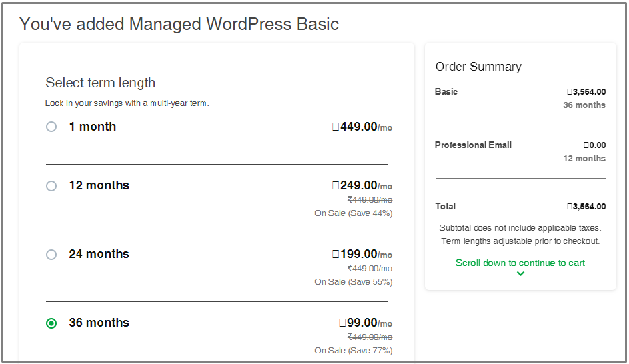Click the 99.00/mo price for 36 months
629x364 pixels.
pyautogui.click(x=366, y=323)
